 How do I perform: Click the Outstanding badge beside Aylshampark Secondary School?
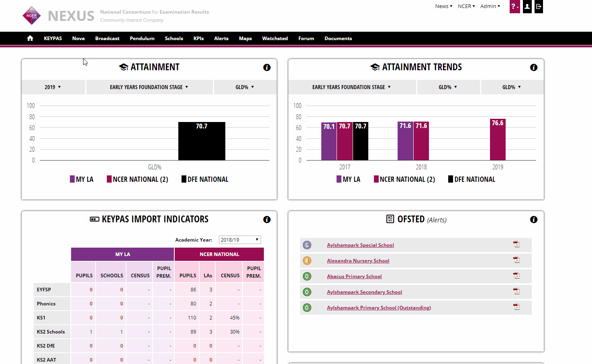307,292
